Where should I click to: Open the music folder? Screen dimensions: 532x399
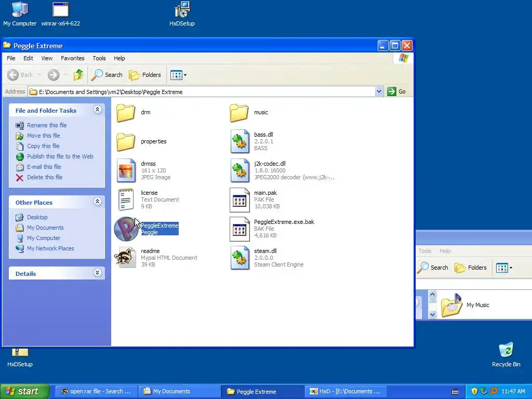[239, 113]
